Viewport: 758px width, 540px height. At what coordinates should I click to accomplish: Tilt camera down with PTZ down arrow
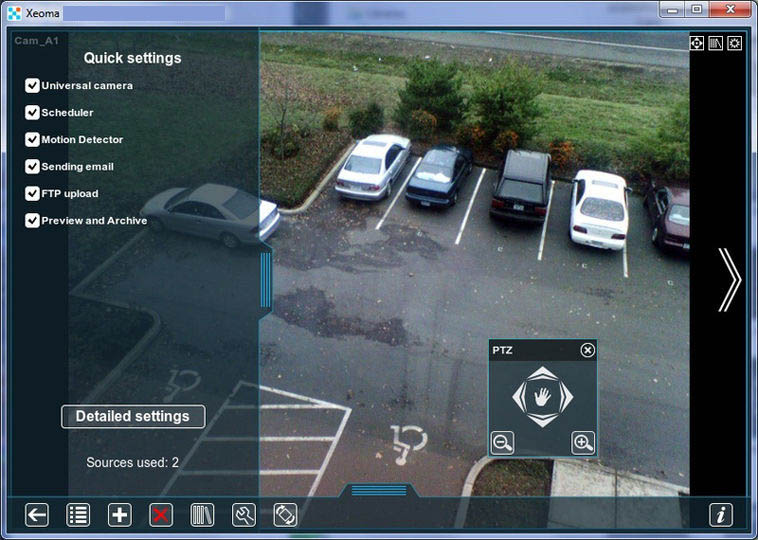coord(542,421)
